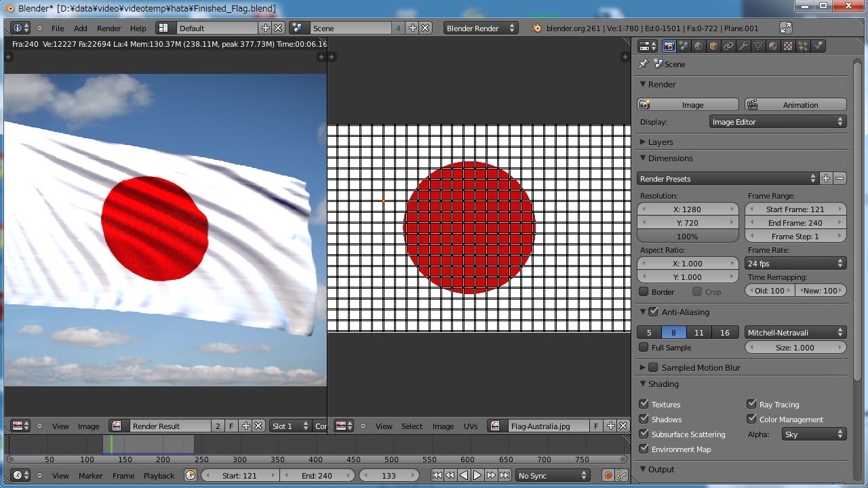Open the File menu

(58, 28)
